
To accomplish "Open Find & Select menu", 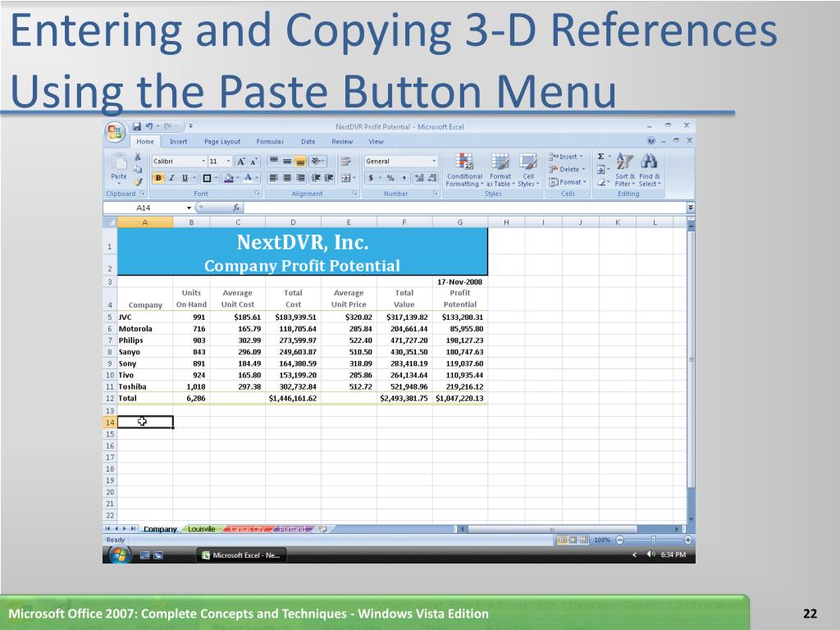I will point(650,170).
